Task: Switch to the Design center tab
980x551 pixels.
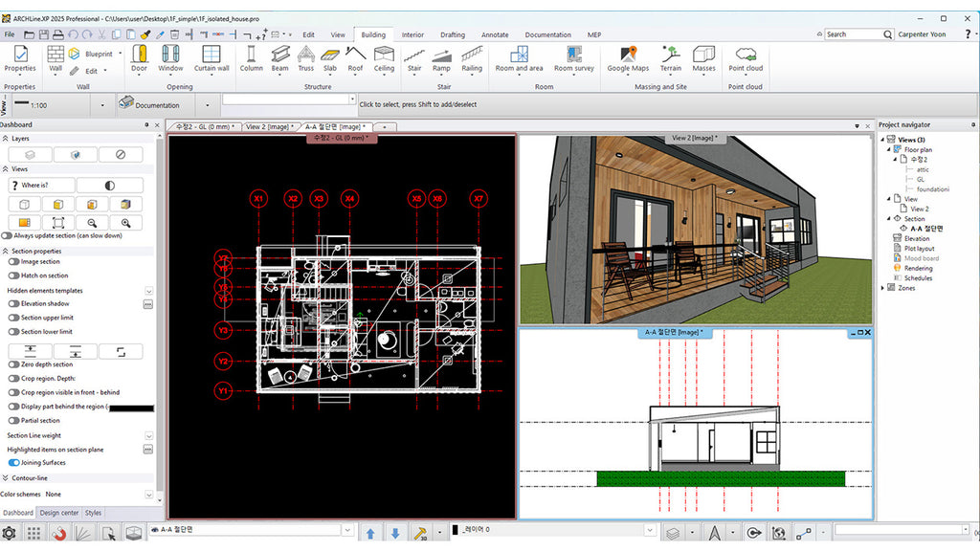Action: pos(58,513)
